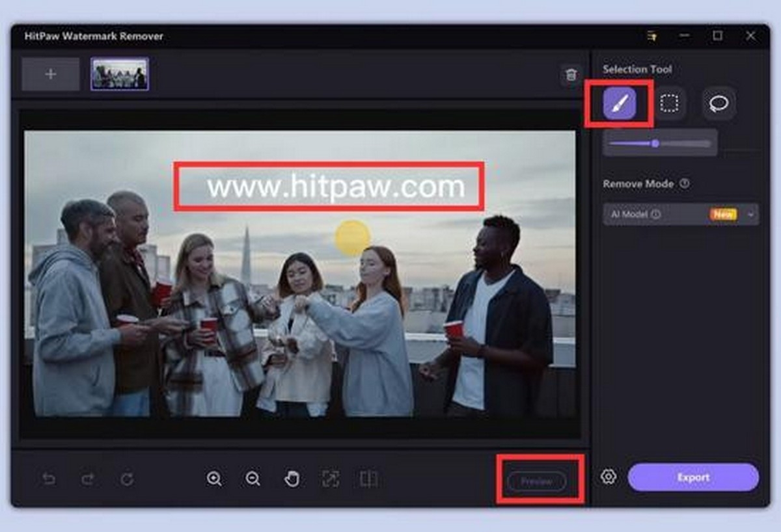Toggle the split compare view icon
781x532 pixels.
click(368, 479)
